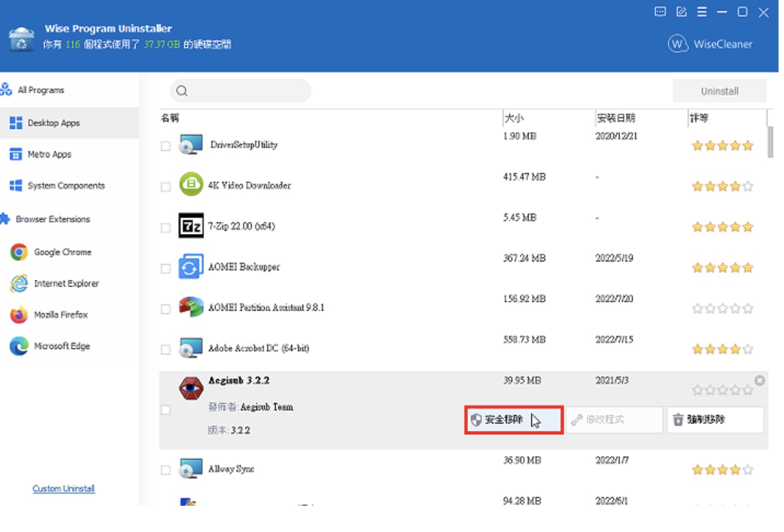Select Desktop Apps in sidebar
784x532 pixels.
pos(70,123)
